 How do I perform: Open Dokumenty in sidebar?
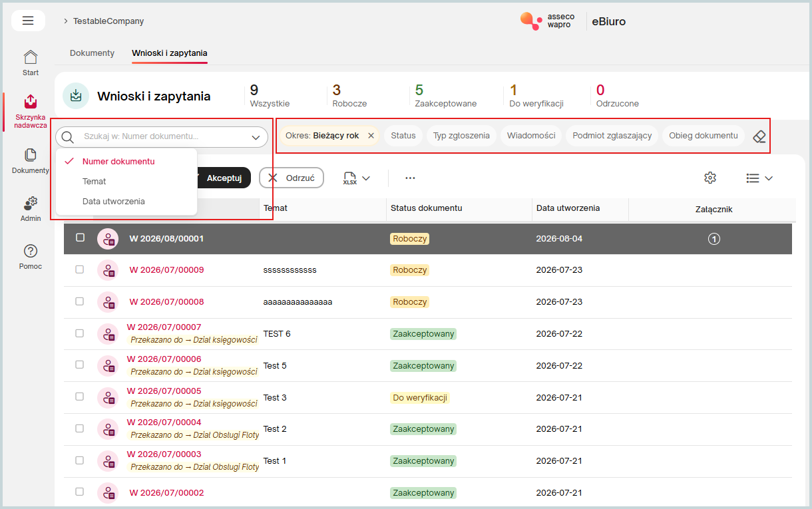click(x=31, y=161)
